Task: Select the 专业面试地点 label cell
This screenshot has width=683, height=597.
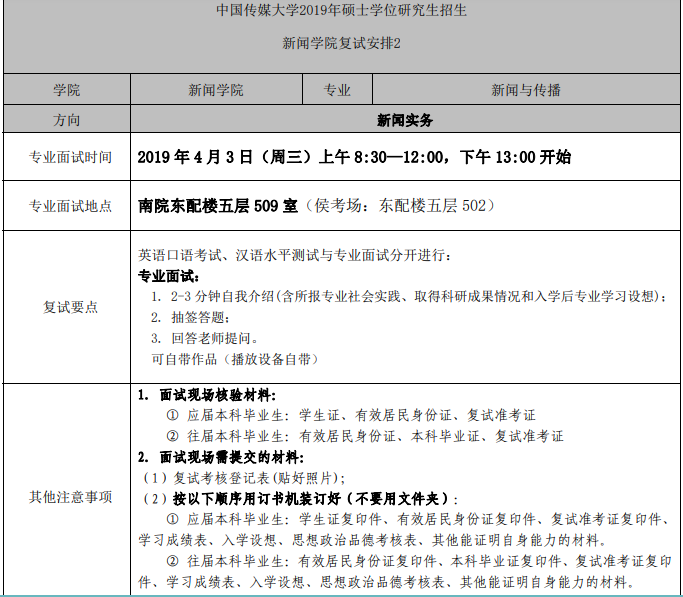Action: tap(67, 206)
